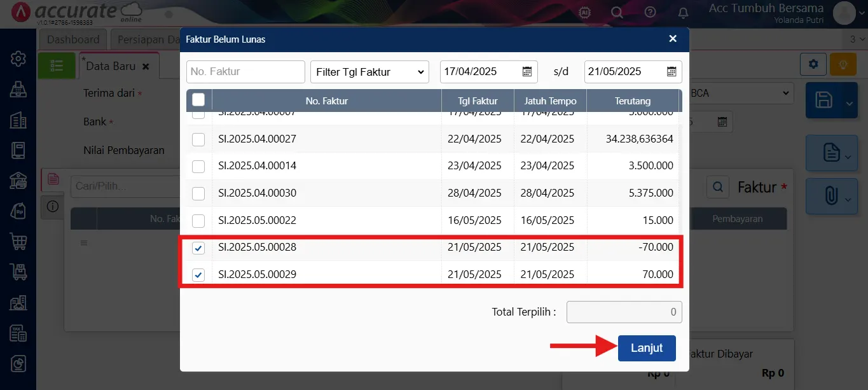Viewport: 868px width, 390px height.
Task: Click the search magnifier in top bar
Action: tap(617, 12)
